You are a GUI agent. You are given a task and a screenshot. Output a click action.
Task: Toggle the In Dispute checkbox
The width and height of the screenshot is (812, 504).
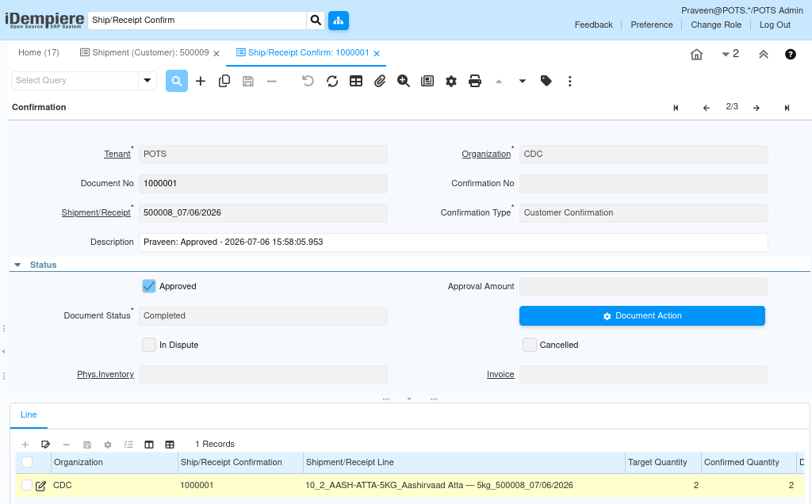[x=149, y=345]
